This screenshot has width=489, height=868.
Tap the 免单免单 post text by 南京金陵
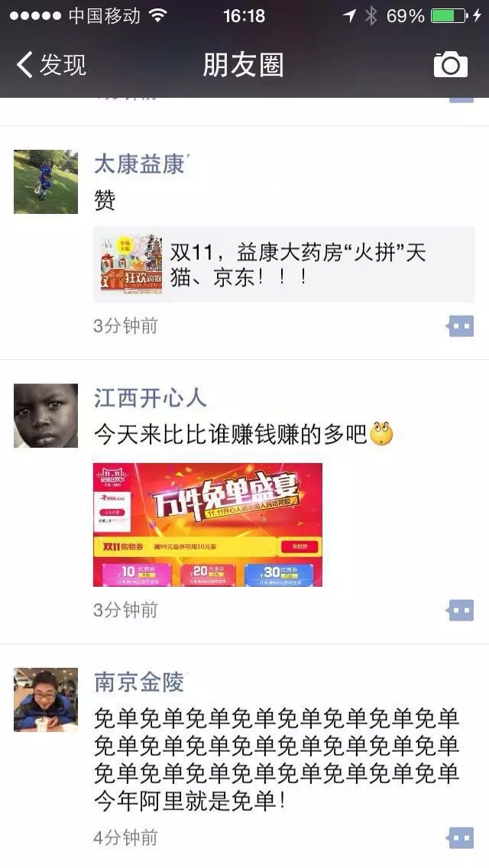(x=277, y=759)
